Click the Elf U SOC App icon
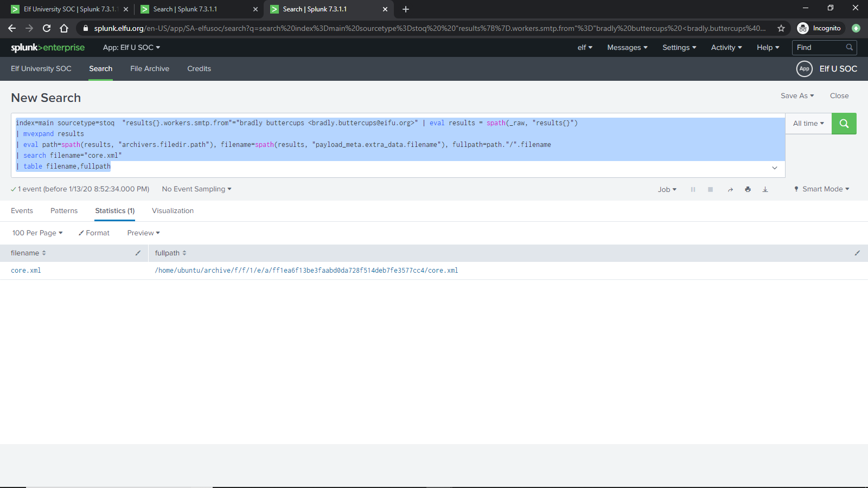Screen dimensions: 868x488 (804, 69)
